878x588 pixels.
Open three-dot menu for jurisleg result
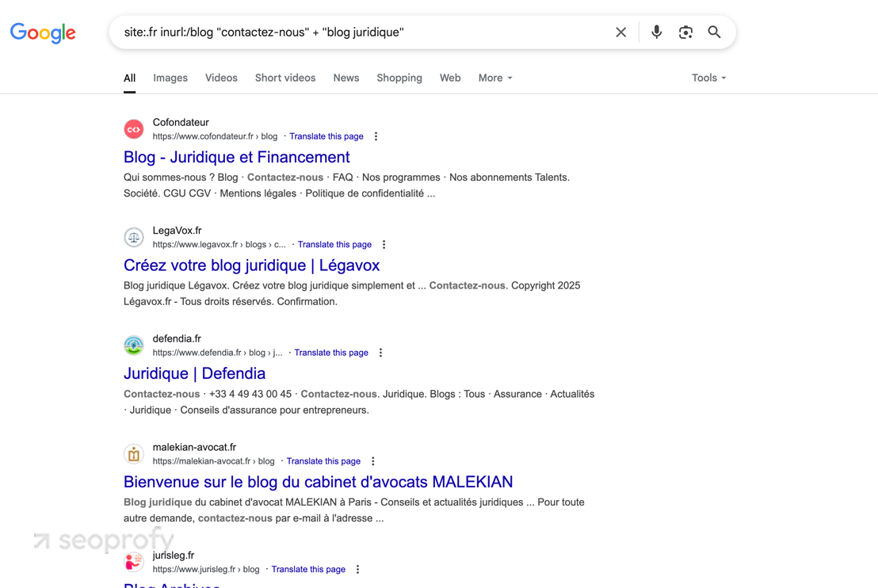coord(358,570)
